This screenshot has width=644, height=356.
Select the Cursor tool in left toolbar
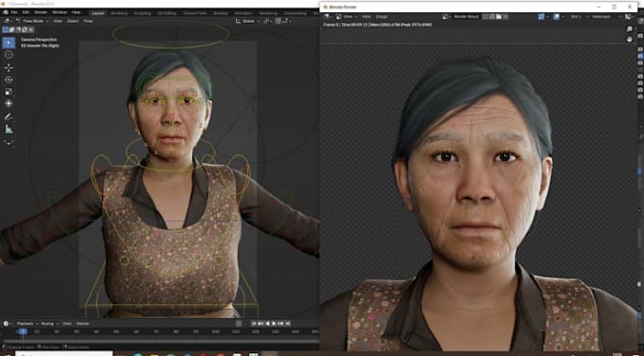tap(9, 55)
